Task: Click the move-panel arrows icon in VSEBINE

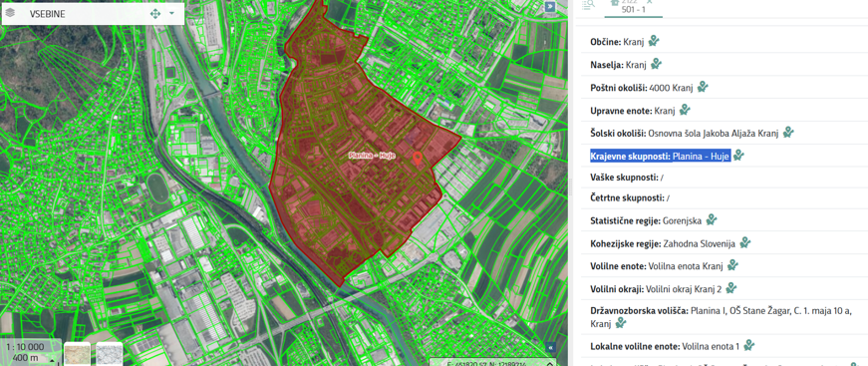Action: tap(155, 13)
